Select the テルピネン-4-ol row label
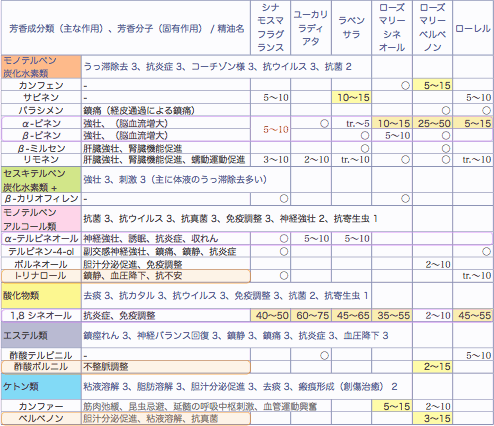Image resolution: width=494 pixels, height=426 pixels. [41, 251]
